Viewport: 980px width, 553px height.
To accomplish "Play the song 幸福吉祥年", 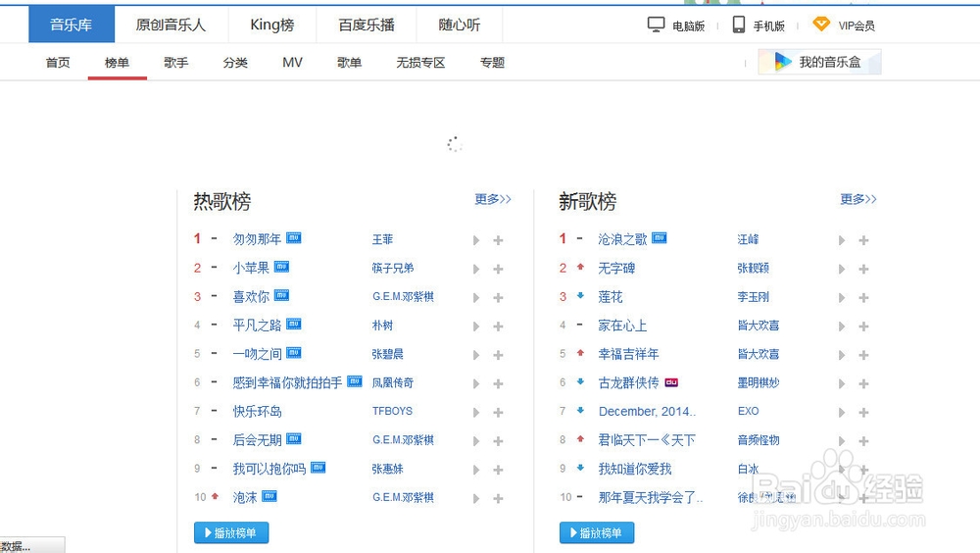I will [842, 355].
